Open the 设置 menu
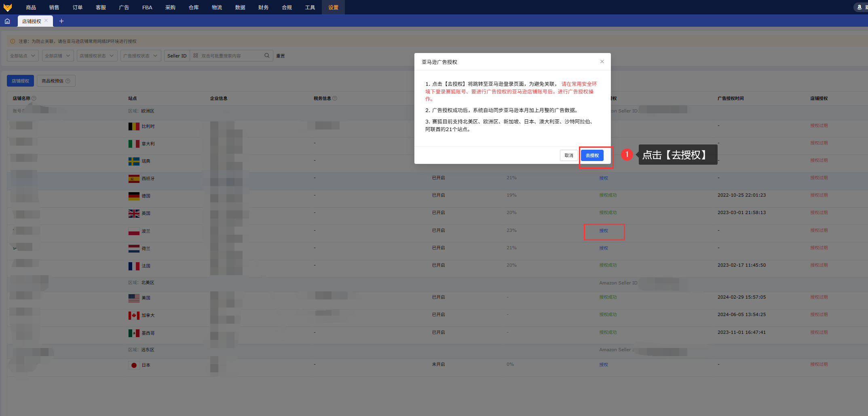 click(x=333, y=7)
